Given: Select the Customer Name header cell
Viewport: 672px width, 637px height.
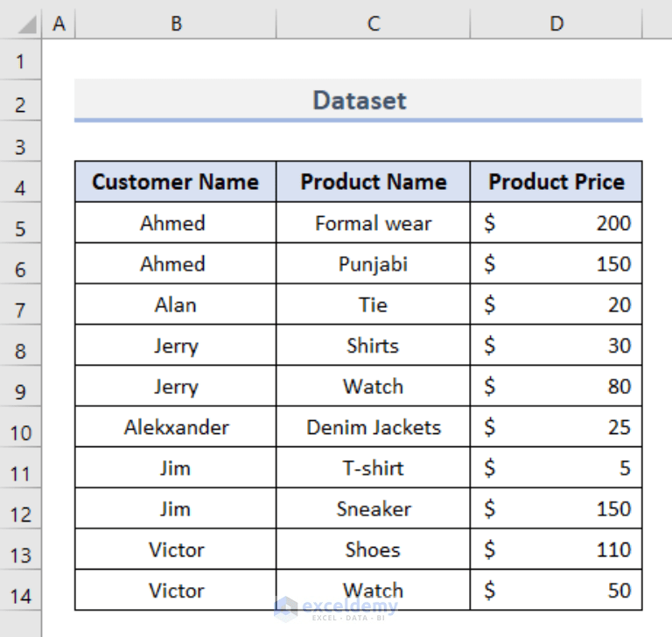Looking at the screenshot, I should click(176, 182).
